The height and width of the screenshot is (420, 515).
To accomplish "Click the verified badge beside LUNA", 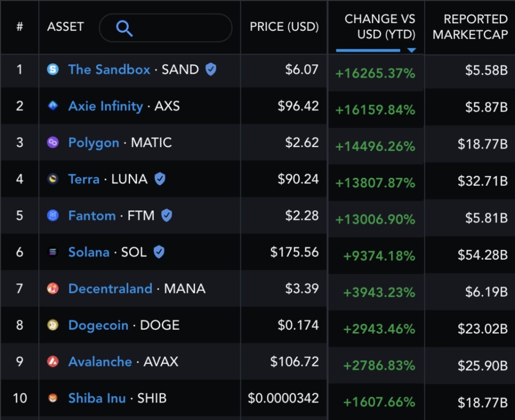I will 159,179.
